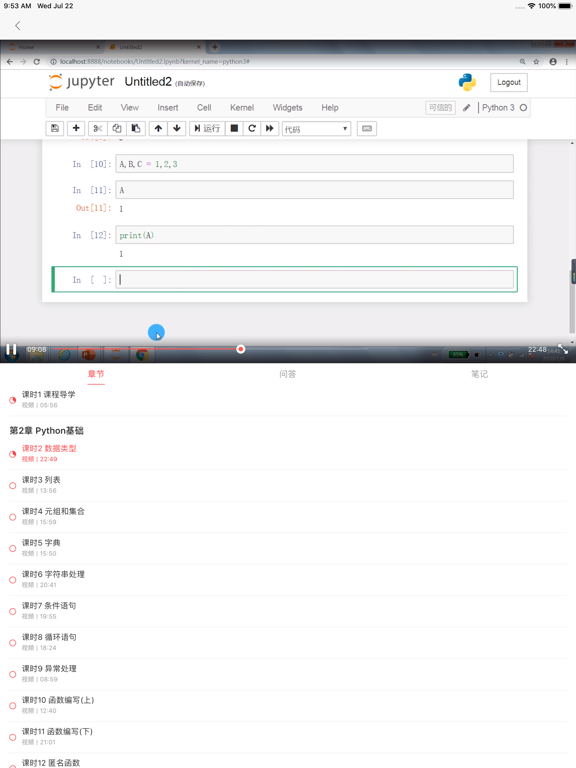Open lesson 课时9 异常处理
576x768 pixels.
point(288,673)
